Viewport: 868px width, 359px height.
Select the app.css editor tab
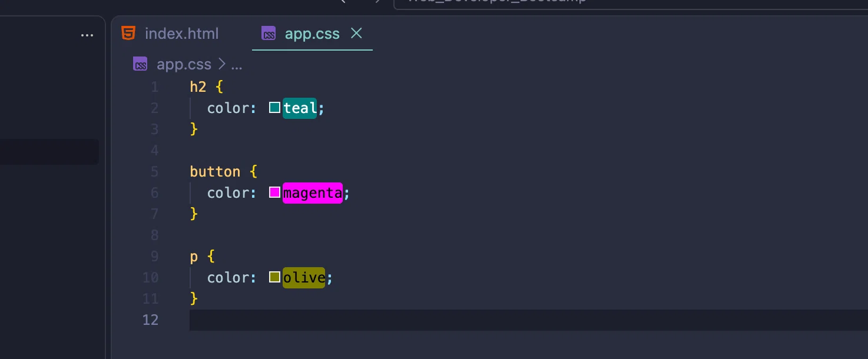click(312, 34)
